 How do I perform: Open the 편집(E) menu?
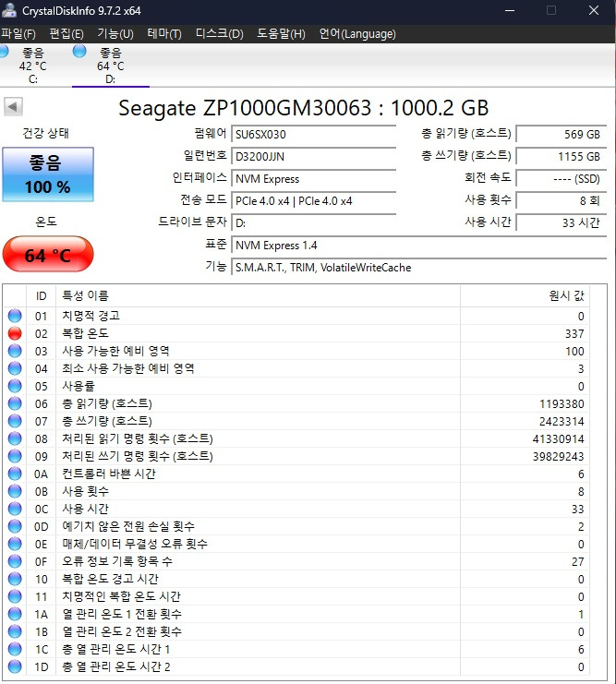tap(66, 33)
